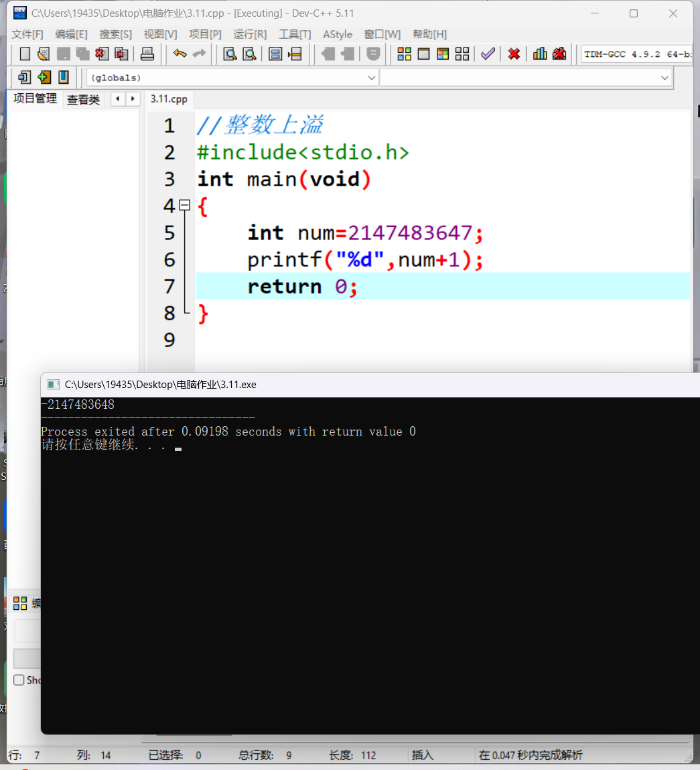
Task: Click the -2147483648 console output
Action: click(78, 404)
